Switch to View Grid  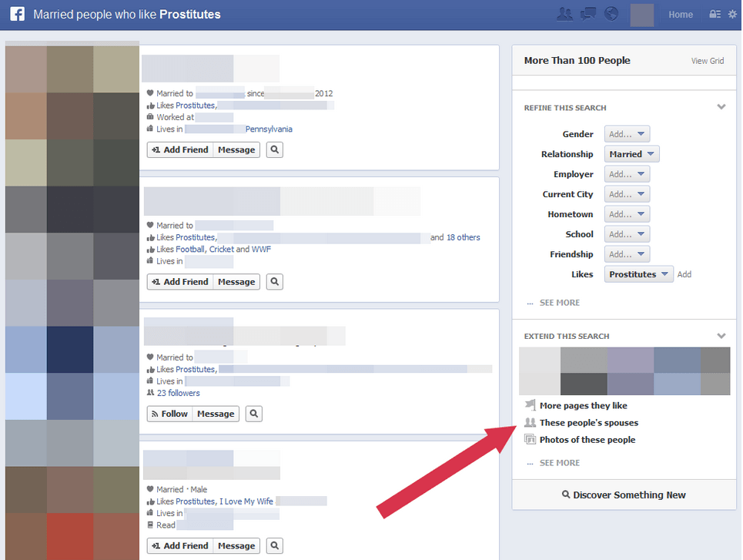(707, 61)
